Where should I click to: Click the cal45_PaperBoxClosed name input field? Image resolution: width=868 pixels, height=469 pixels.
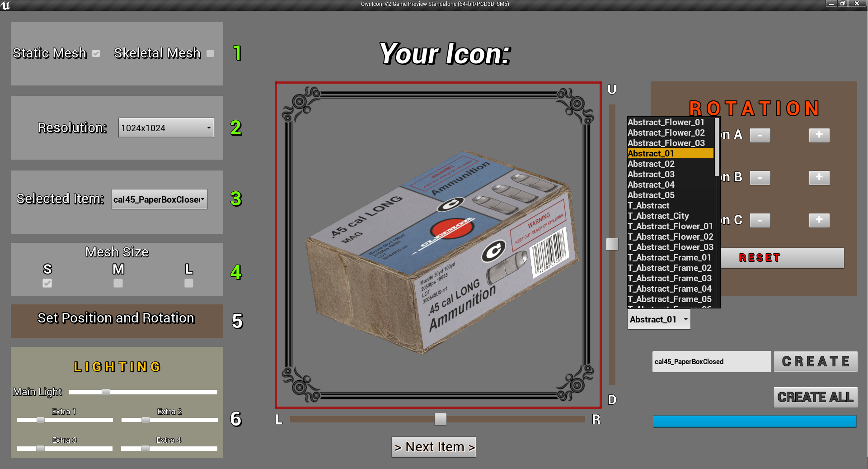point(711,361)
